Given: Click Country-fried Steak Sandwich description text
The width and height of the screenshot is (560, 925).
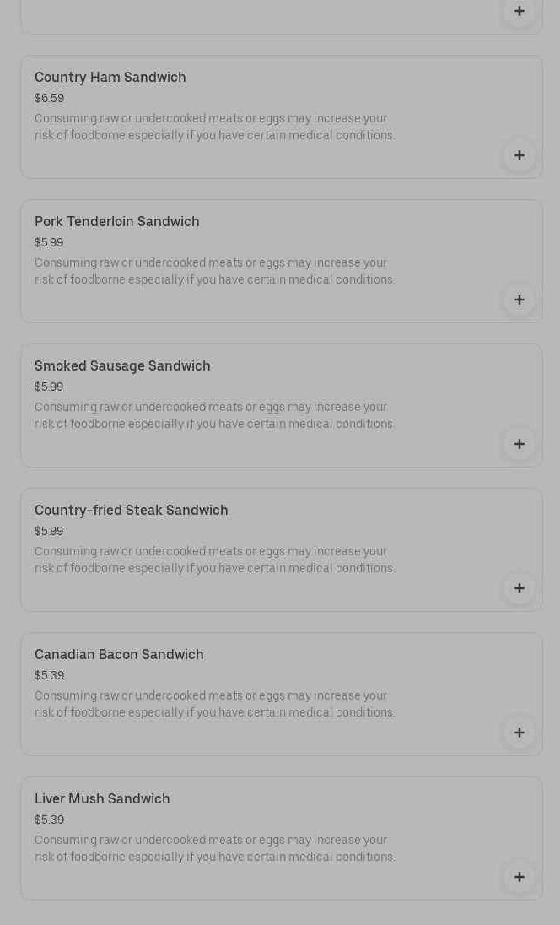Looking at the screenshot, I should coord(214,560).
